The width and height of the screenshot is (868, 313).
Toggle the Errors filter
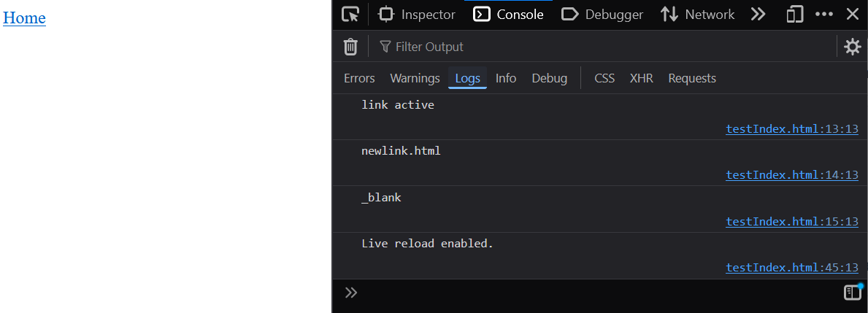359,78
